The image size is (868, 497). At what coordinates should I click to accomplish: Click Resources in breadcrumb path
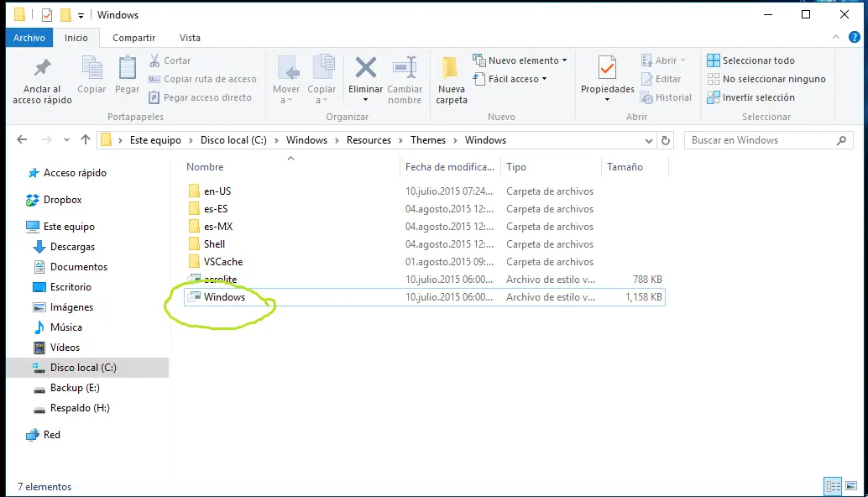coord(369,140)
